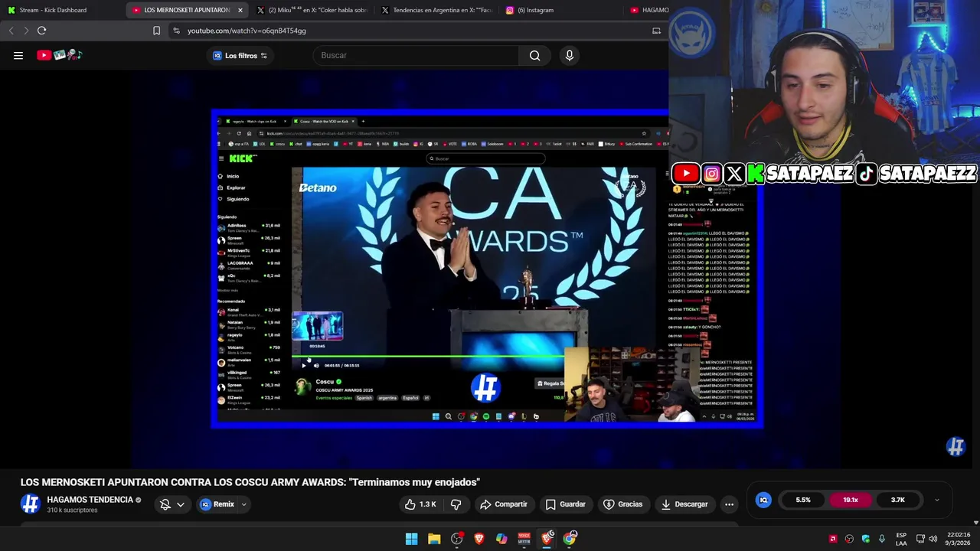Screen dimensions: 980x551
Task: Click the video title about COSCU ARMY AWARDS
Action: point(250,482)
